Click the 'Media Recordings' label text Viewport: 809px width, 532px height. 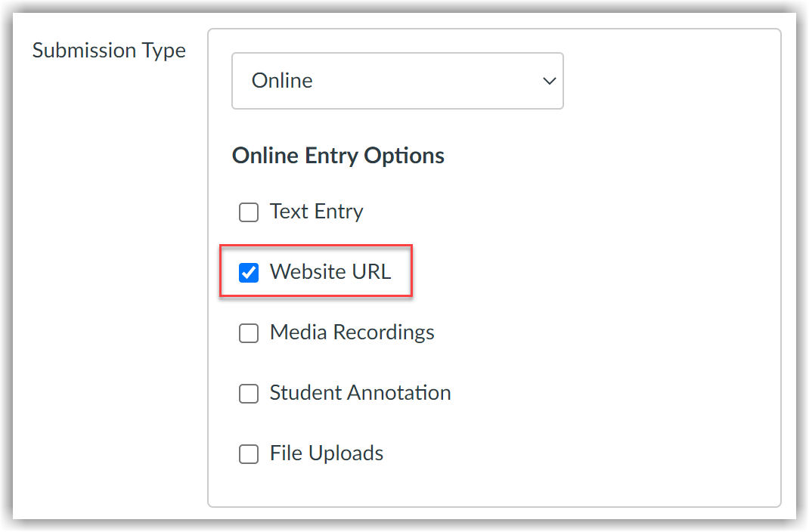[x=352, y=332]
